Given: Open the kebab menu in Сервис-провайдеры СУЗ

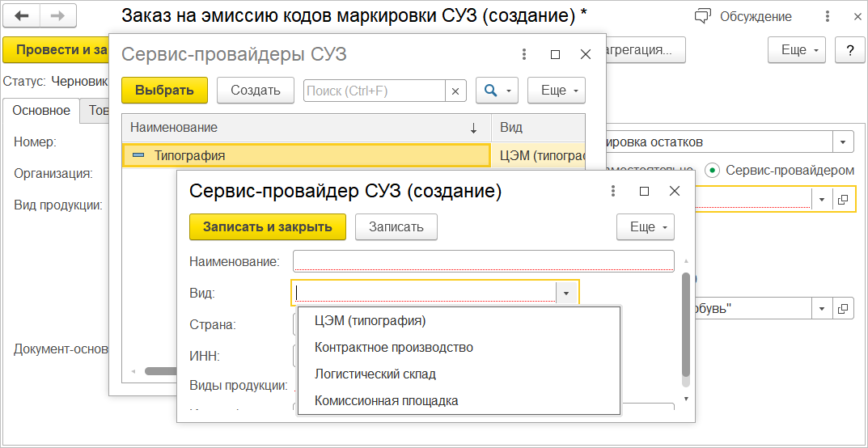Looking at the screenshot, I should click(524, 54).
